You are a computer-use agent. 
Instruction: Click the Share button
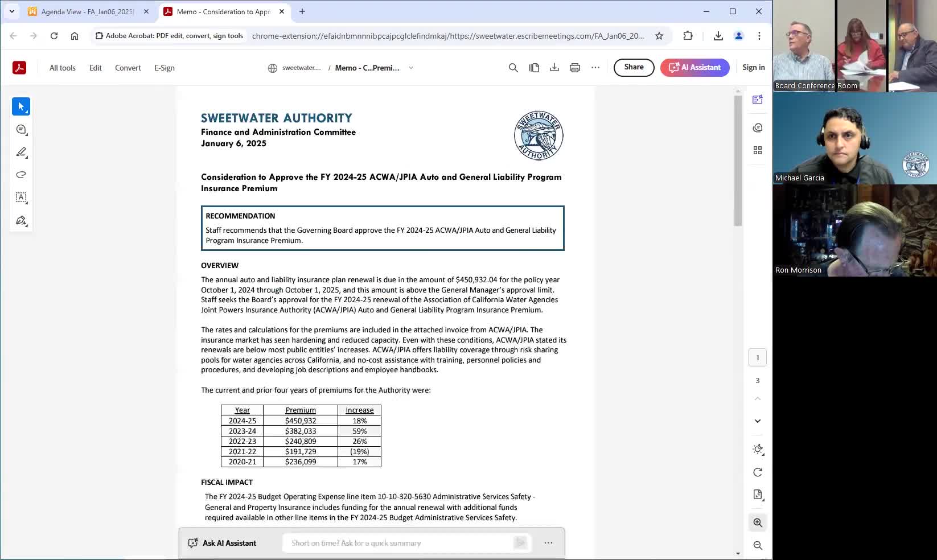634,67
